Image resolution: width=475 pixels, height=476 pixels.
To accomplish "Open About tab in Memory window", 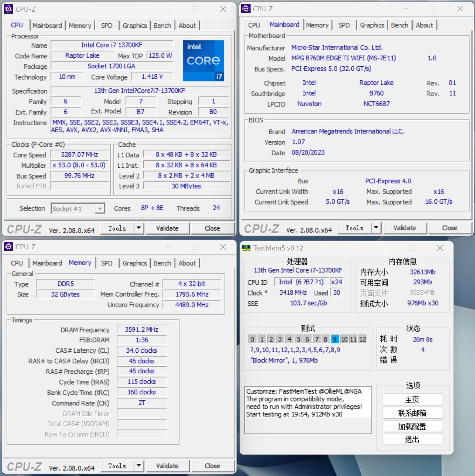I will [x=187, y=263].
